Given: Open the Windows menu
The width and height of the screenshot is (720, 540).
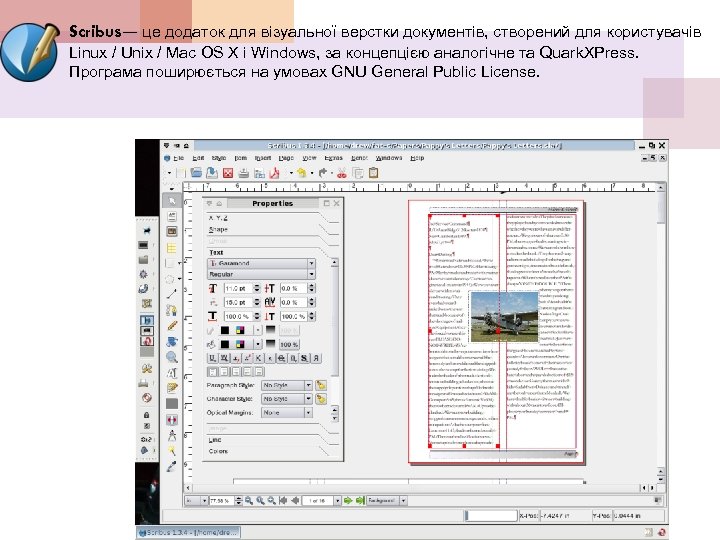Looking at the screenshot, I should 388,158.
